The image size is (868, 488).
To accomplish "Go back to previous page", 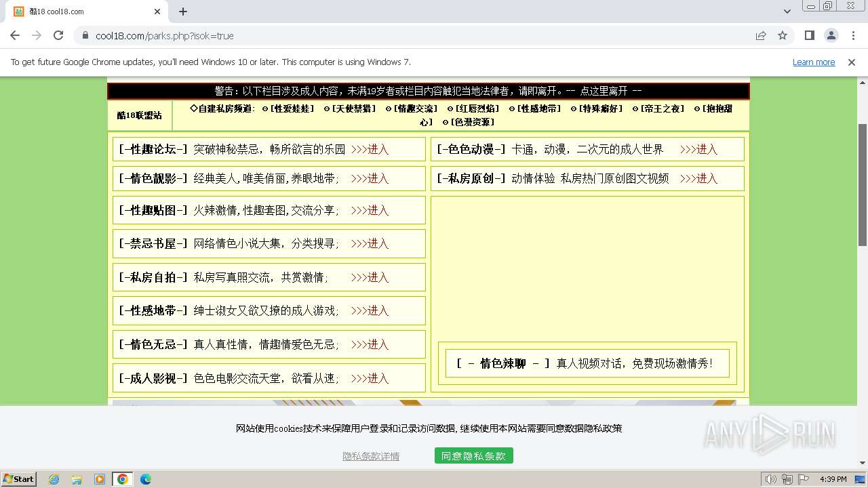I will (x=15, y=35).
